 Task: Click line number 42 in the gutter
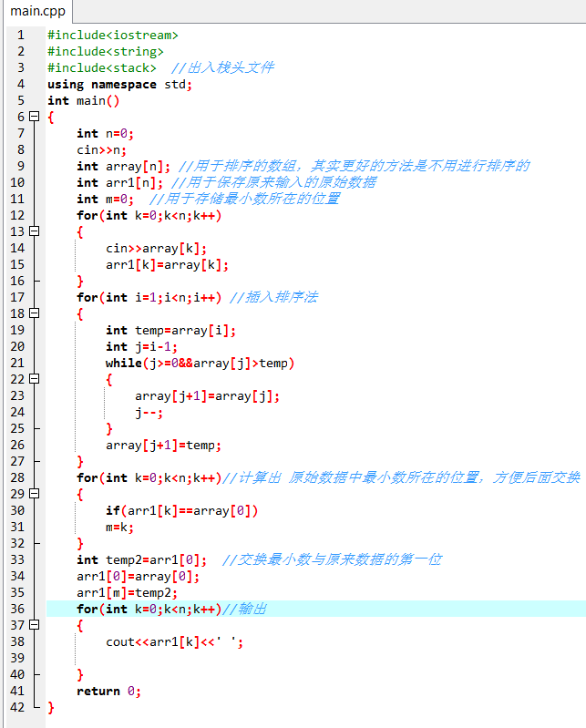17,707
